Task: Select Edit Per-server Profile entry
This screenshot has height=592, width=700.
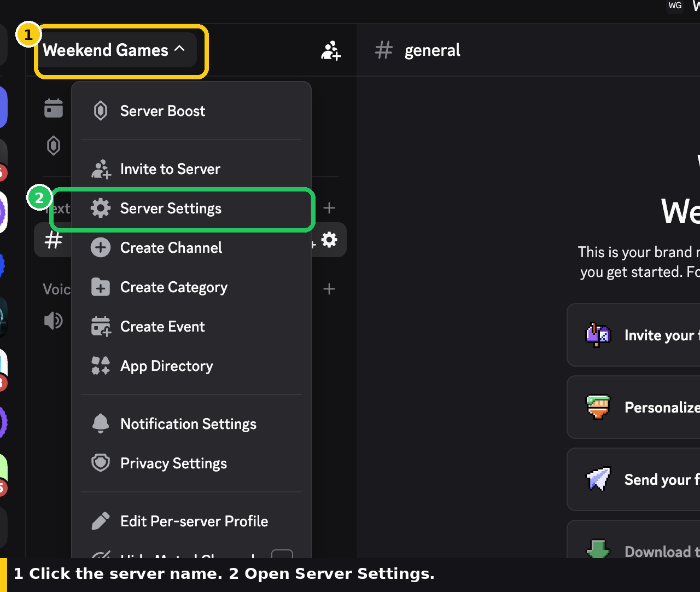Action: 191,521
